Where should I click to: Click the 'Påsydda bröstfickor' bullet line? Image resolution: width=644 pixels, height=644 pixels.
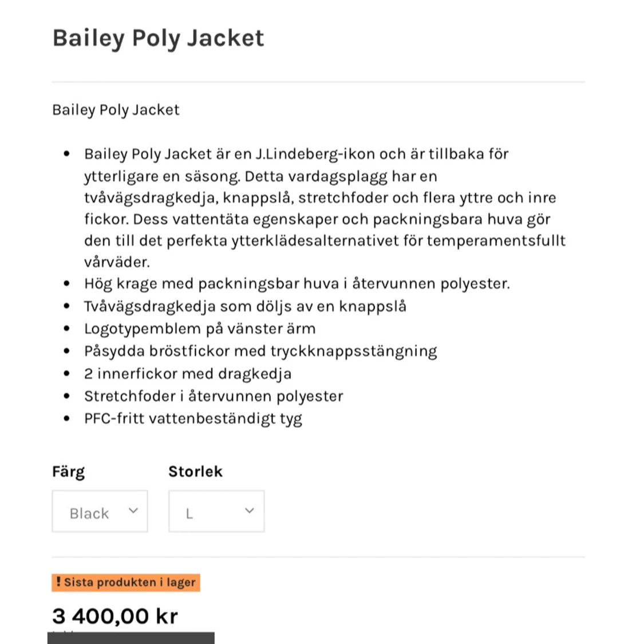(x=260, y=351)
